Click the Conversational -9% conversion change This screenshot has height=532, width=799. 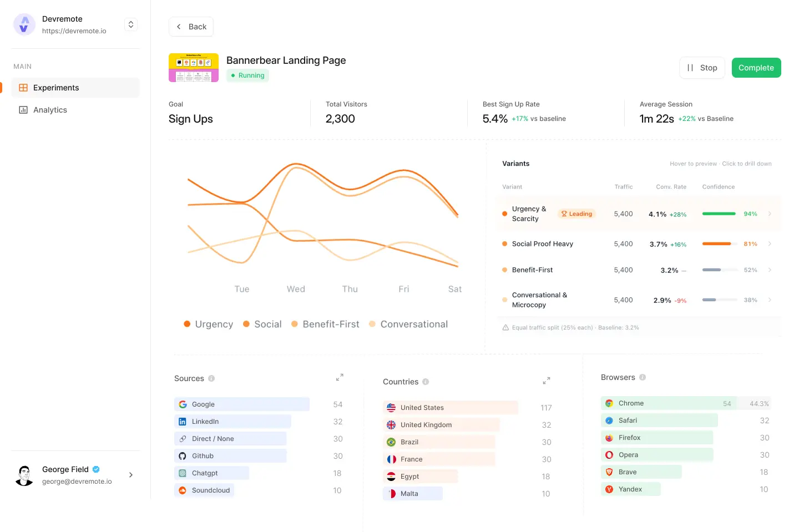click(x=681, y=301)
